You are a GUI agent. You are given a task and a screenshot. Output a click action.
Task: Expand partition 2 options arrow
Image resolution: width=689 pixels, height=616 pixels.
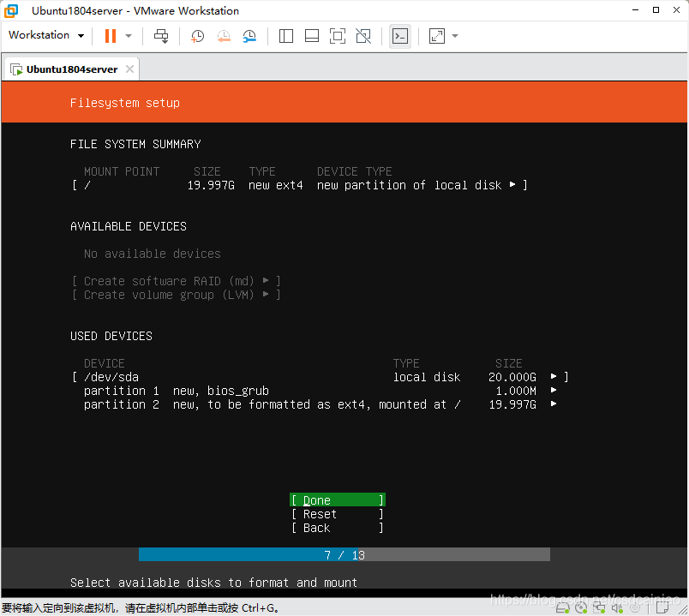click(554, 404)
